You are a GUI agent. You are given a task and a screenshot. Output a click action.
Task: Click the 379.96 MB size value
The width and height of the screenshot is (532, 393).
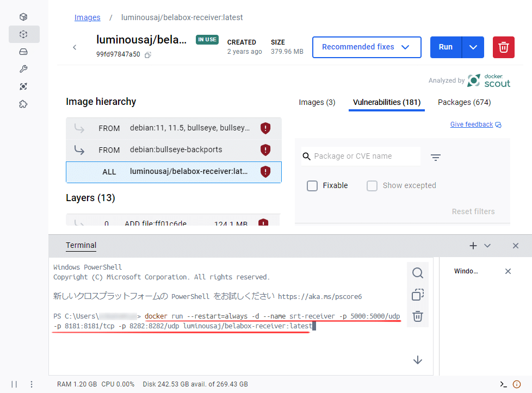[287, 52]
